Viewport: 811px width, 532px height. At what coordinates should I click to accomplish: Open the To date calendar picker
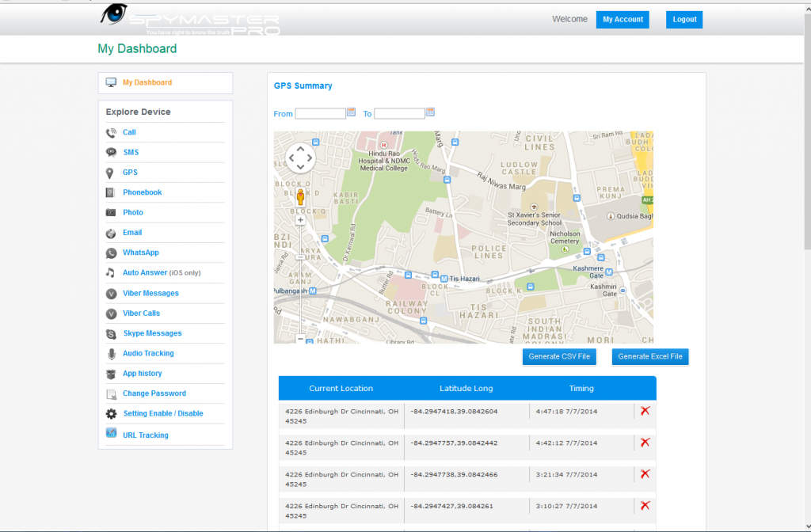tap(430, 112)
